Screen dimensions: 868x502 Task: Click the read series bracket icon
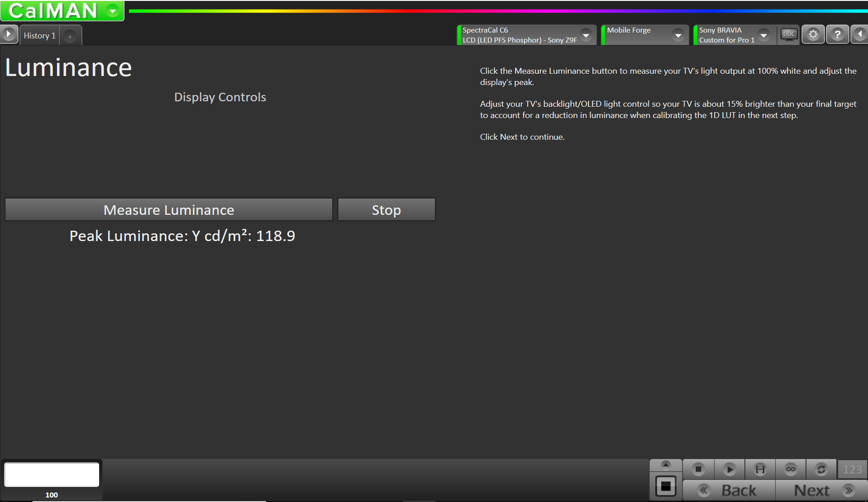[760, 469]
